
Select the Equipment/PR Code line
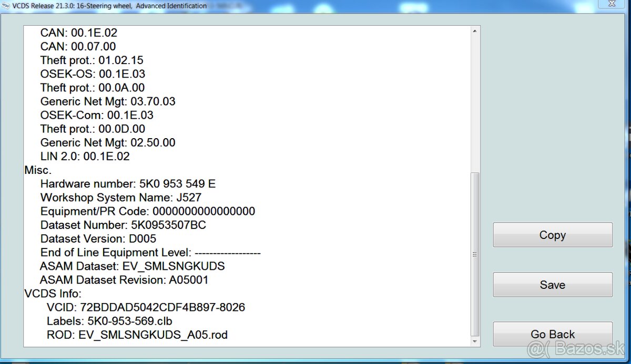(x=148, y=211)
